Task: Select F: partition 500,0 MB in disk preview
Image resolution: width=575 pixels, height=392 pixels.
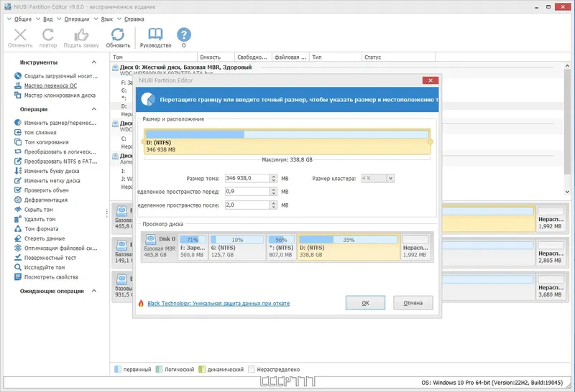Action: click(x=193, y=248)
